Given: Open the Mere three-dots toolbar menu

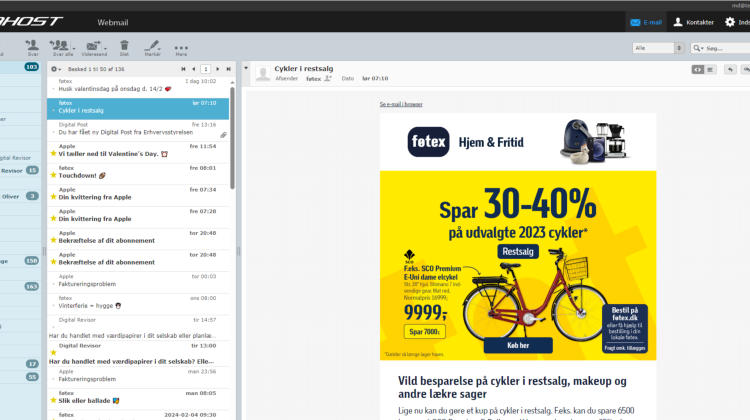Looking at the screenshot, I should 181,49.
